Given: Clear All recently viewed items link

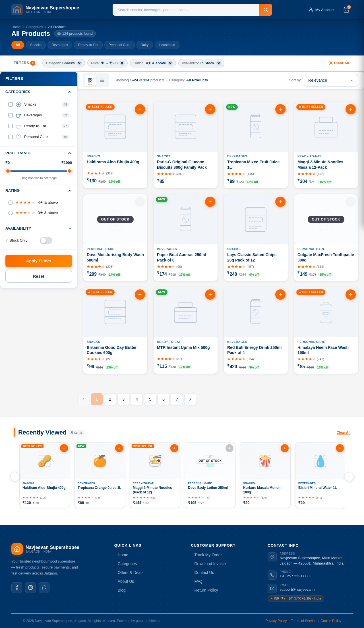Looking at the screenshot, I should coord(344,433).
